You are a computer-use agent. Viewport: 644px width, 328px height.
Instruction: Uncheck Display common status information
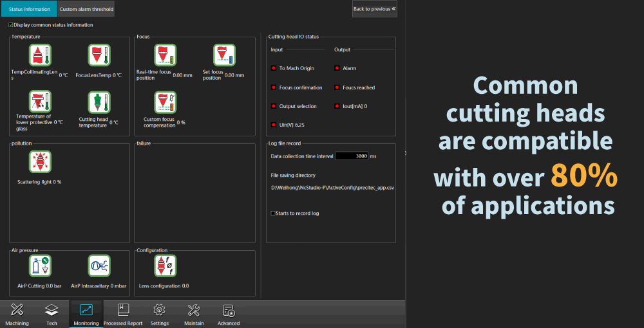[x=10, y=25]
